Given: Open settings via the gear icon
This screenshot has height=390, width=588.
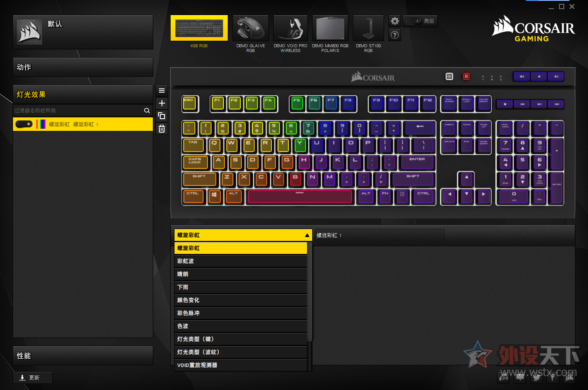Looking at the screenshot, I should point(394,21).
